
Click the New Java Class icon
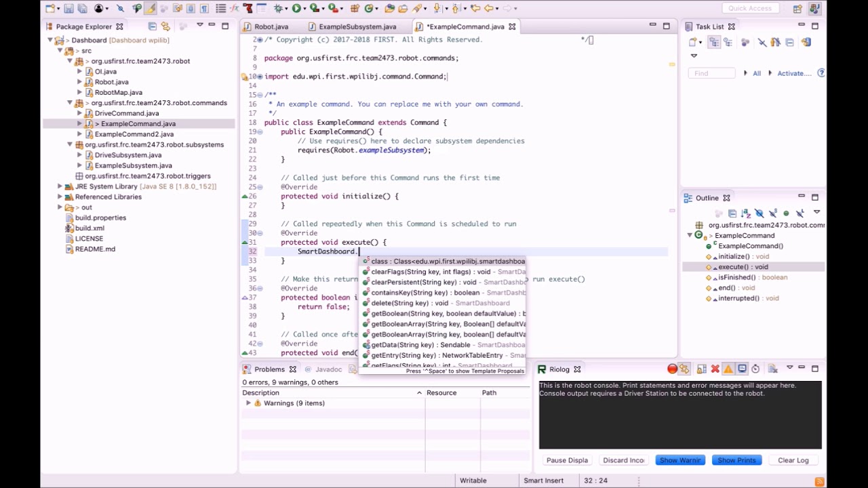point(369,9)
